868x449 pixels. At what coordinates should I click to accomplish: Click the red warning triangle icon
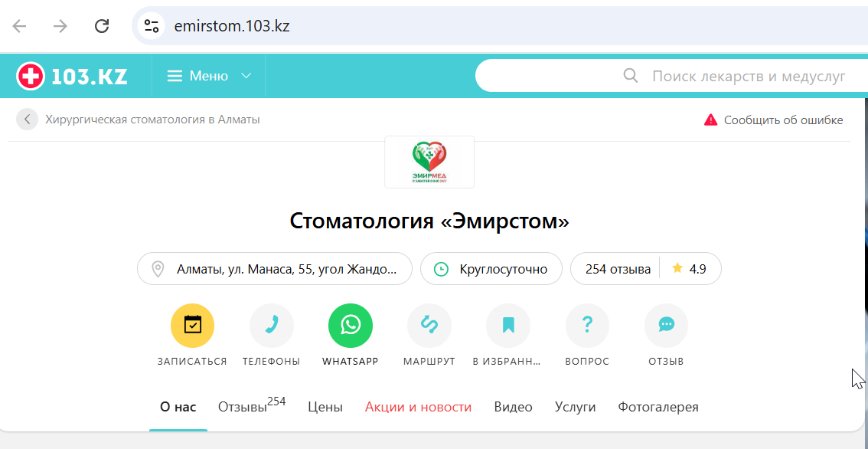click(711, 120)
